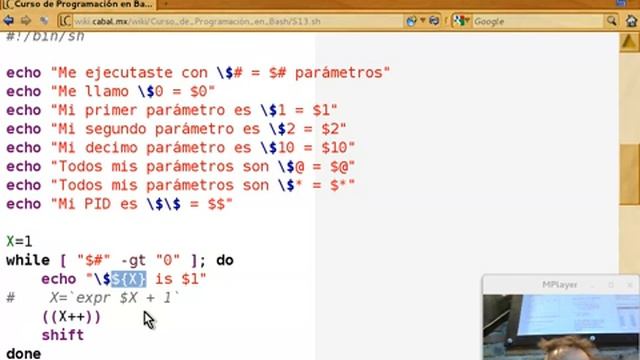Maximize the MPlayer window
The height and width of the screenshot is (360, 640).
pos(611,284)
